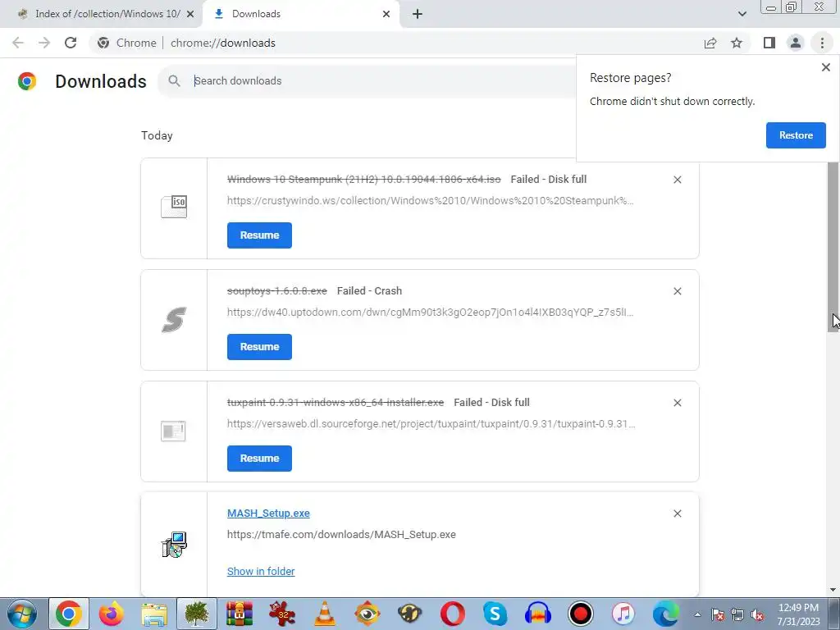
Task: Resume the souptoys-1.6.0.8.exe download
Action: (259, 347)
